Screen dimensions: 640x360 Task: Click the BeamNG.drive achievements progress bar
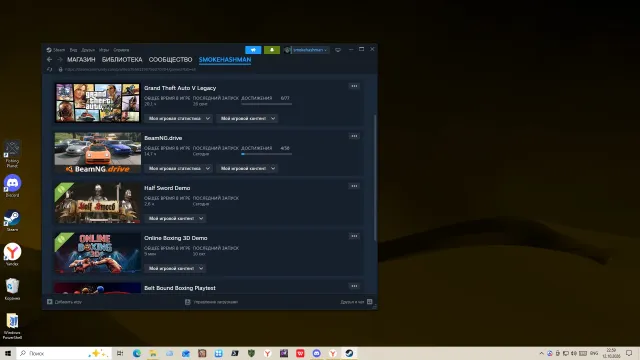click(x=267, y=154)
